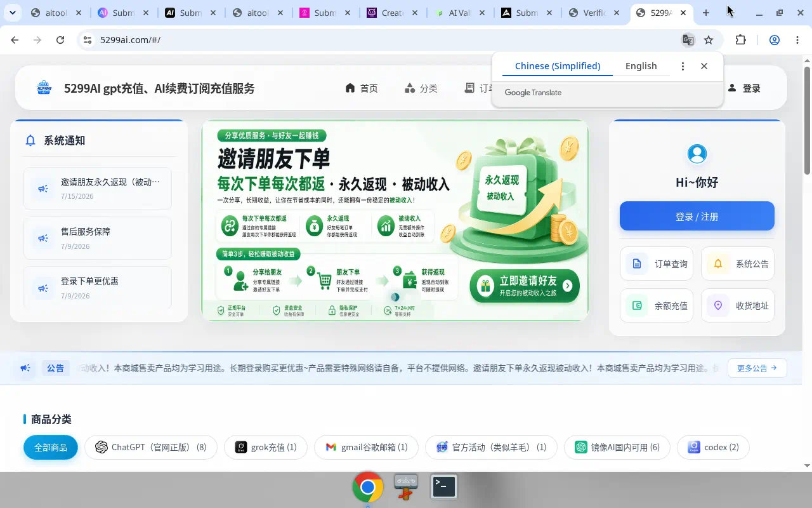Click 更多公告 link
This screenshot has height=508, width=812.
(x=757, y=368)
